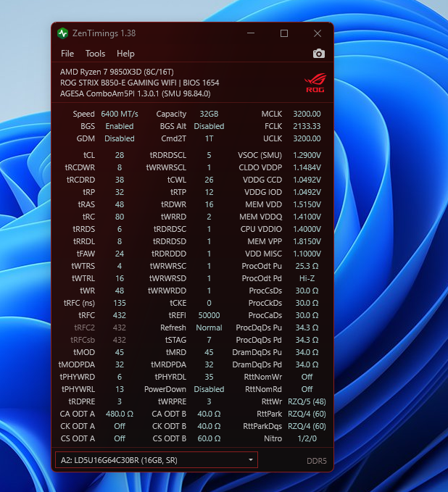Click the tWTRL value 16
Image resolution: width=448 pixels, height=492 pixels.
(120, 278)
